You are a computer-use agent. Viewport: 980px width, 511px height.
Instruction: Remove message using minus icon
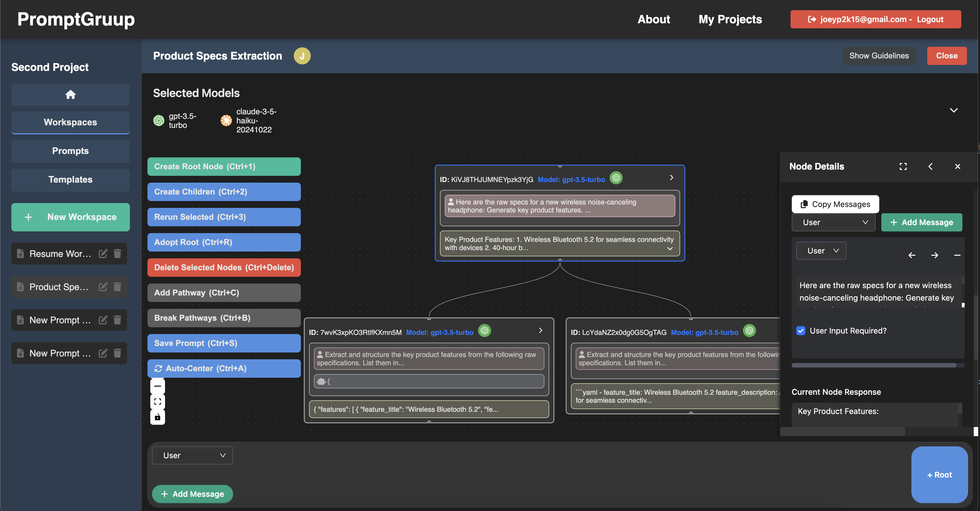[957, 255]
